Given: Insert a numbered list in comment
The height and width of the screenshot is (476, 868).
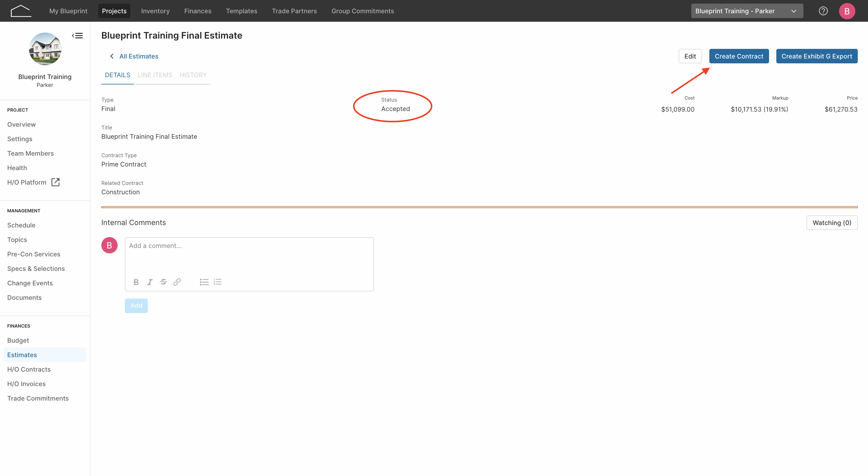Looking at the screenshot, I should [218, 282].
